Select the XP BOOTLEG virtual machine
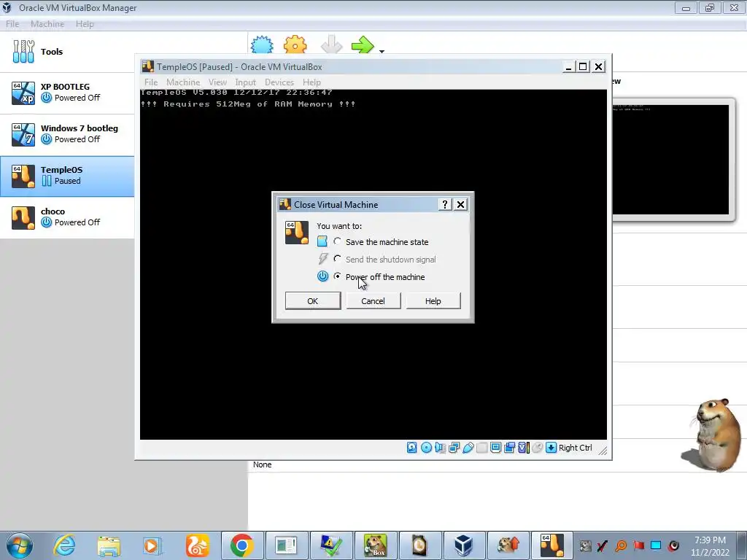Viewport: 747px width, 560px height. click(67, 93)
